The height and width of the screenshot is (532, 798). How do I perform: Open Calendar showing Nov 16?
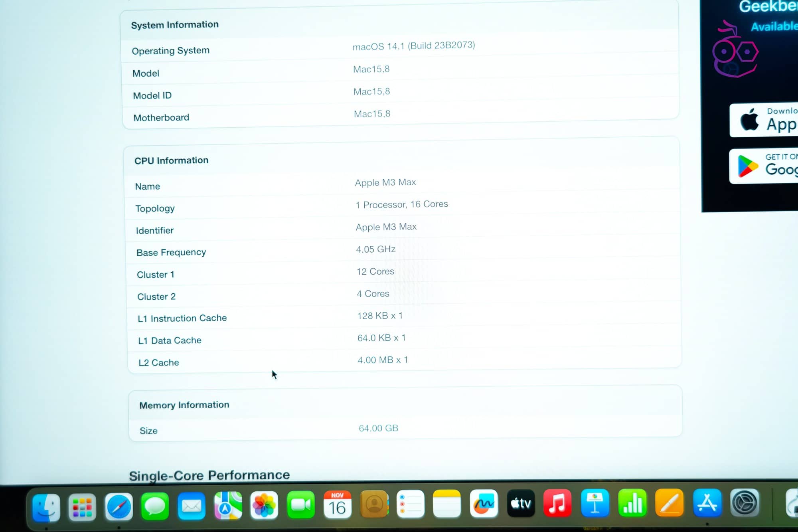[x=338, y=505]
